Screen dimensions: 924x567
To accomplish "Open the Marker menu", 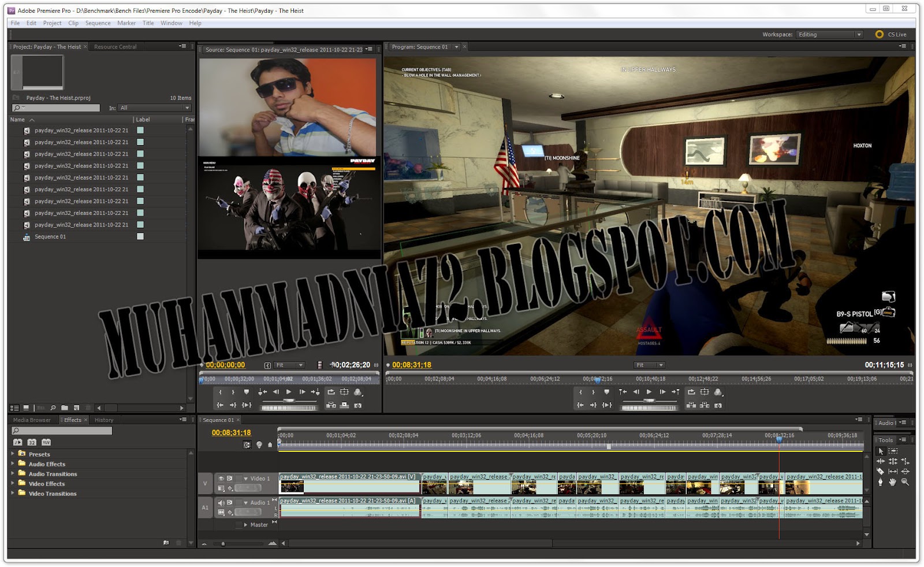I will tap(126, 23).
